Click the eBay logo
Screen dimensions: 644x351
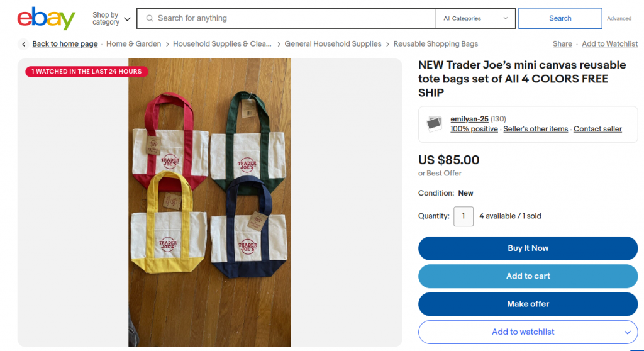click(46, 18)
